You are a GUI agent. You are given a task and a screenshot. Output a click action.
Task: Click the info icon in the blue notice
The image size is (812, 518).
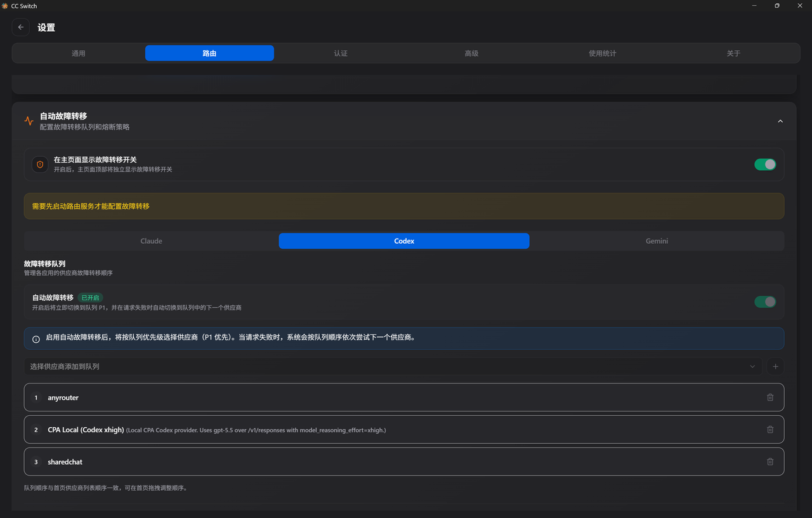pyautogui.click(x=36, y=338)
